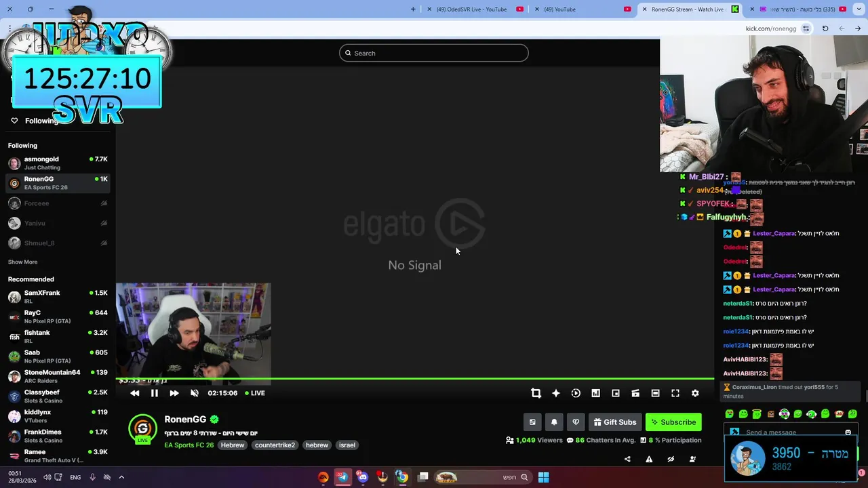This screenshot has width=868, height=488.
Task: Open StoneMountain64 recommended channel
Action: (58, 376)
